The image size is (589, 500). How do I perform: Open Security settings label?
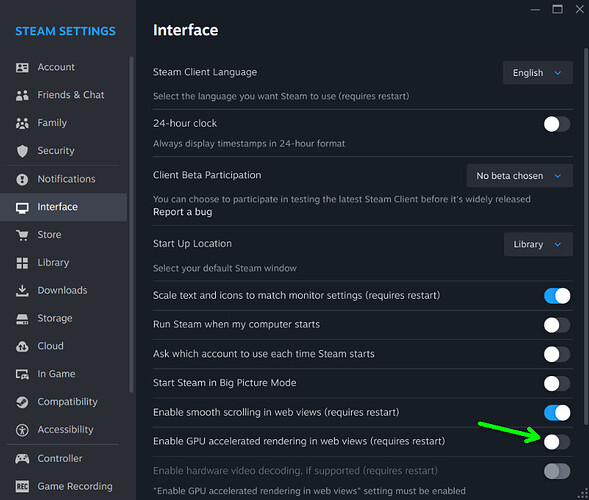pyautogui.click(x=56, y=151)
